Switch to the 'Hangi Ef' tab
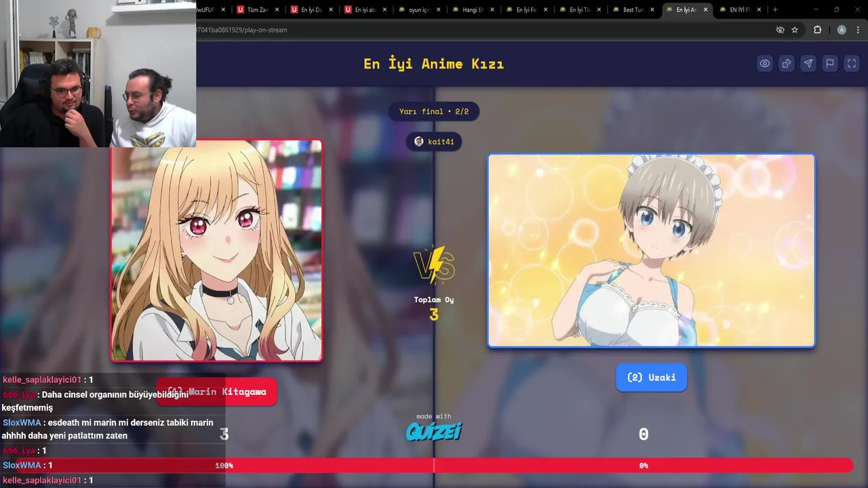The width and height of the screenshot is (868, 488). coord(472,9)
